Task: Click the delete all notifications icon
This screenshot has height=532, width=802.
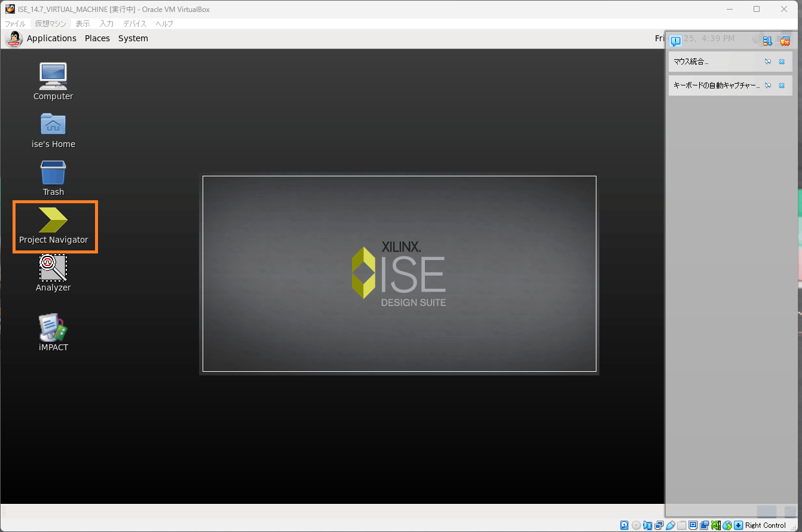Action: click(x=785, y=41)
